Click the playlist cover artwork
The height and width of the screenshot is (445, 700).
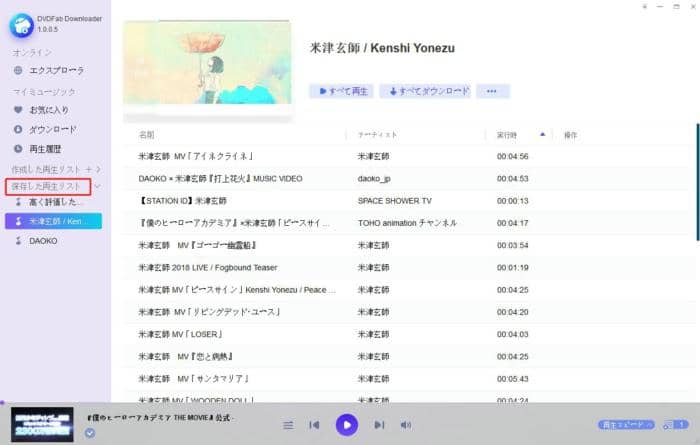pos(208,62)
